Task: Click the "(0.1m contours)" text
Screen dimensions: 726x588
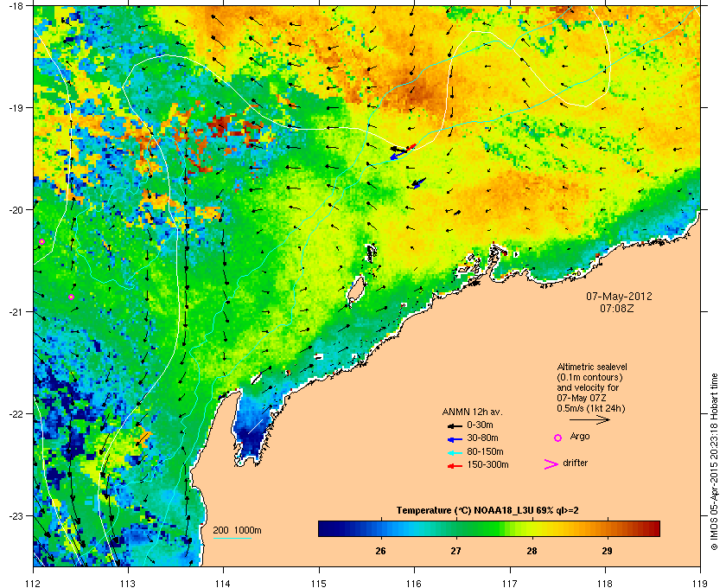Action: pyautogui.click(x=589, y=377)
